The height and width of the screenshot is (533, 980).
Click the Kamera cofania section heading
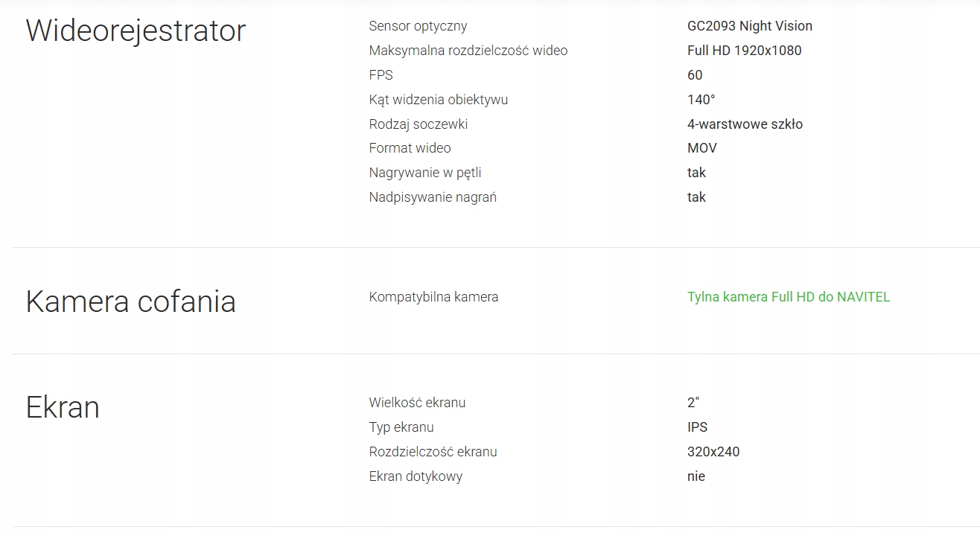point(130,301)
